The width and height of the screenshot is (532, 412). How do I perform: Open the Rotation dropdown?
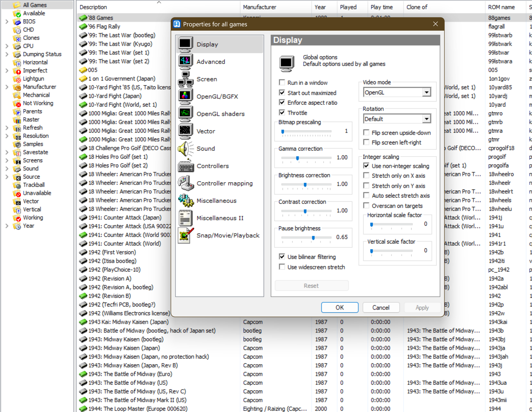click(397, 119)
